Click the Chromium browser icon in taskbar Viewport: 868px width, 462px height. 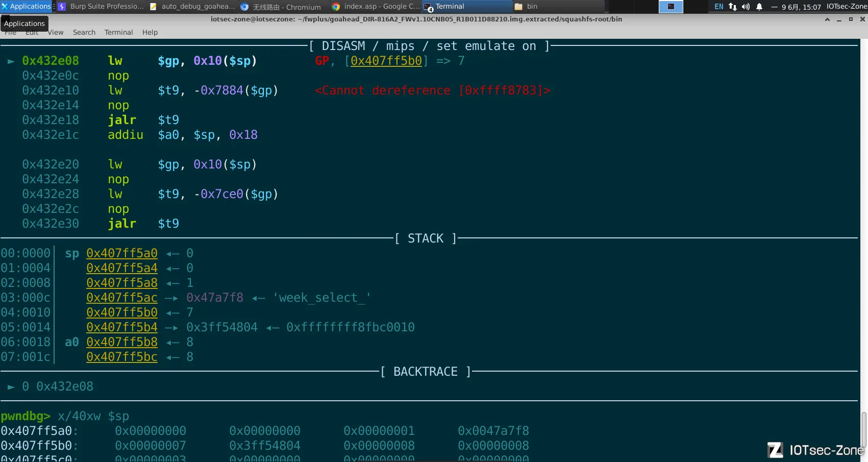244,7
